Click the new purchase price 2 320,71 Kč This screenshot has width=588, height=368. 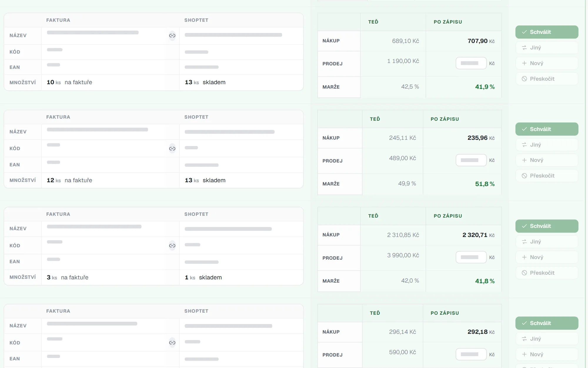[x=478, y=235]
